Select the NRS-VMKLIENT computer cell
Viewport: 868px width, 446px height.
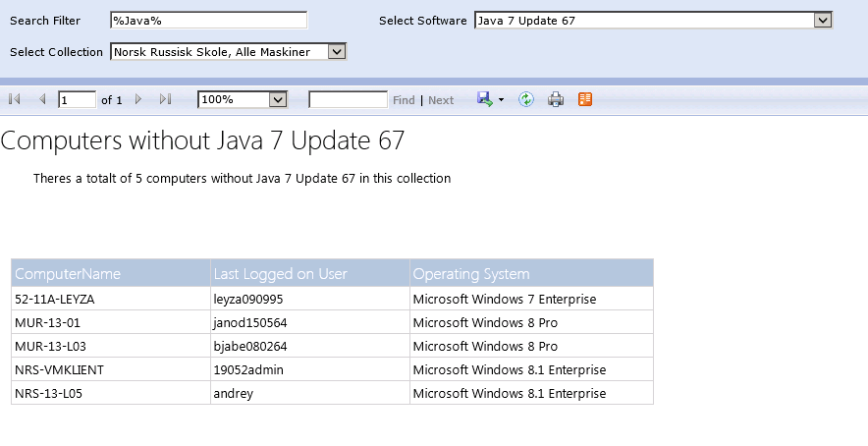pyautogui.click(x=111, y=369)
